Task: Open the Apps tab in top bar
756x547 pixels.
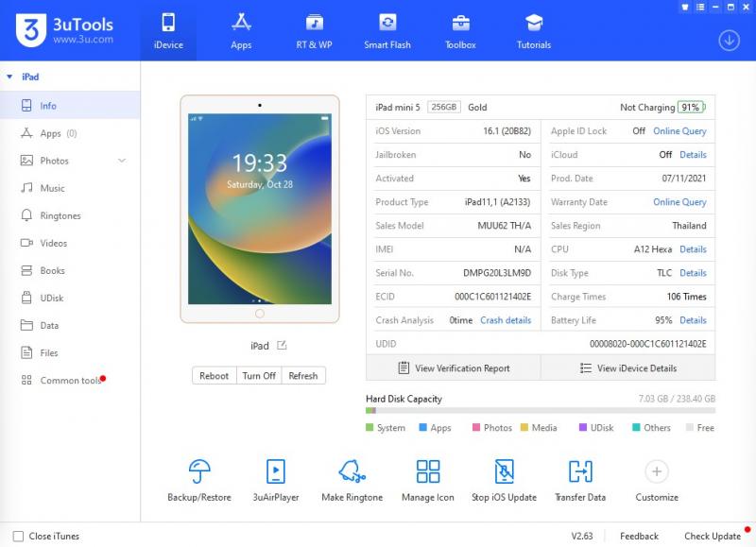Action: tap(241, 30)
